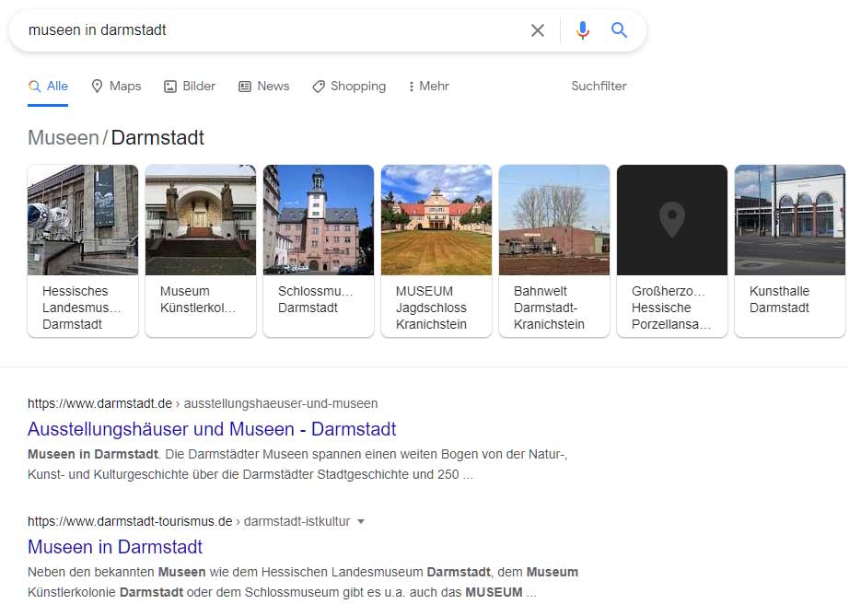The width and height of the screenshot is (849, 616).
Task: Select the Alle tab
Action: 48,86
